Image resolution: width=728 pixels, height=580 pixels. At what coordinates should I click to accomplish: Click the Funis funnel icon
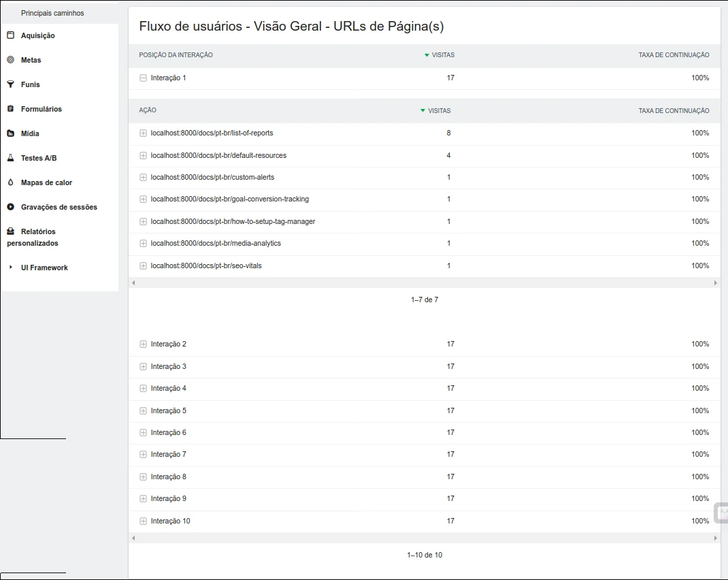[x=10, y=84]
